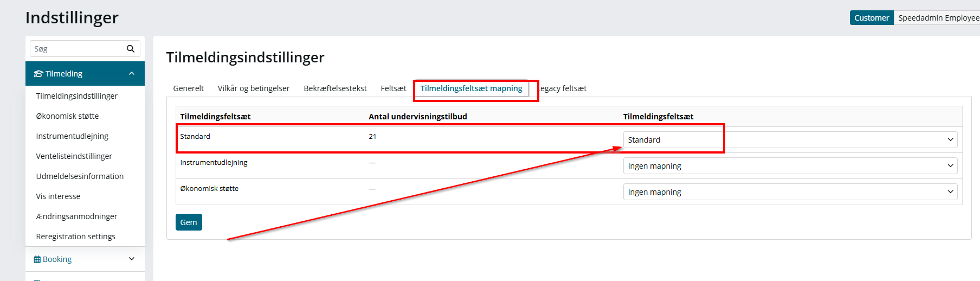The height and width of the screenshot is (281, 980).
Task: Open the Standard row mapping dropdown
Action: point(790,140)
